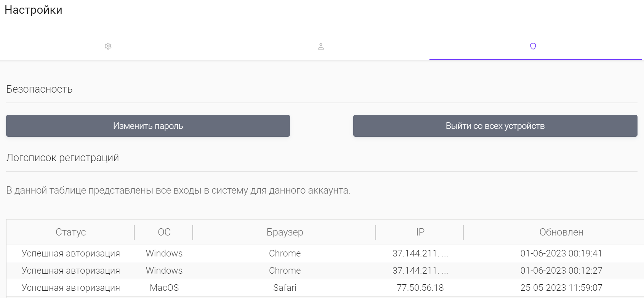Click the IP column header
The image size is (644, 298).
click(x=420, y=232)
